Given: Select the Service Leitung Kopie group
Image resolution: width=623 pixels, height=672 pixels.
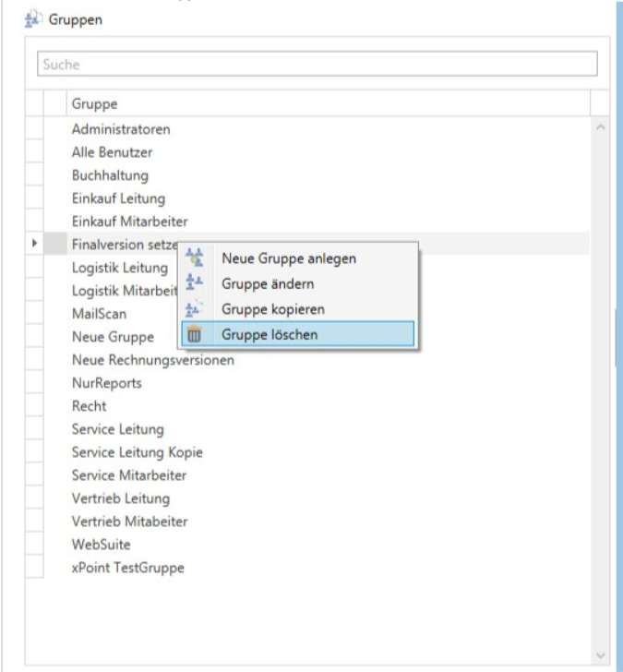Looking at the screenshot, I should (137, 452).
